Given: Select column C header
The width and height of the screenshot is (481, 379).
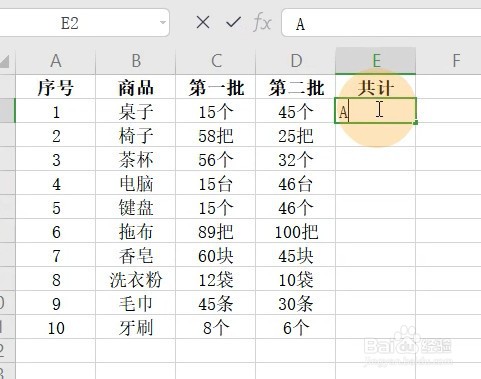Looking at the screenshot, I should pyautogui.click(x=216, y=61).
